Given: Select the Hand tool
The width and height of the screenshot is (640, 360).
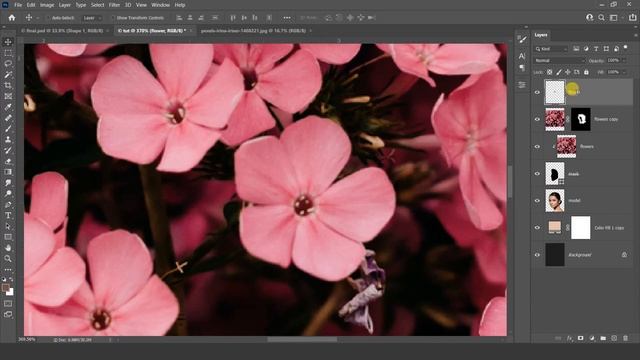Looking at the screenshot, I should [8, 248].
